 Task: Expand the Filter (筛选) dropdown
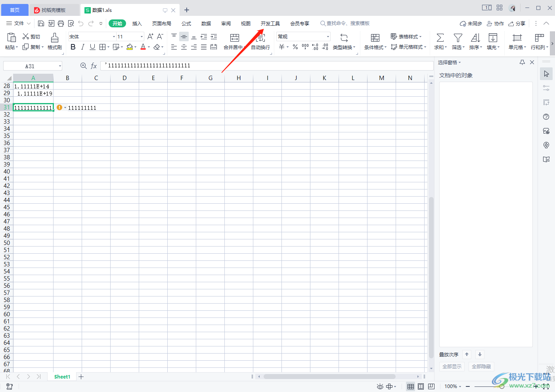click(463, 47)
